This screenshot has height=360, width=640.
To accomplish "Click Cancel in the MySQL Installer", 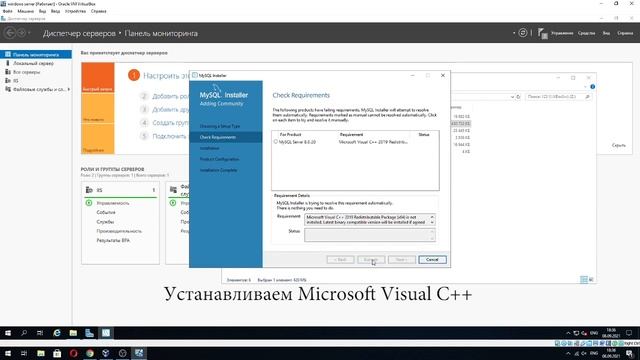I will point(432,260).
